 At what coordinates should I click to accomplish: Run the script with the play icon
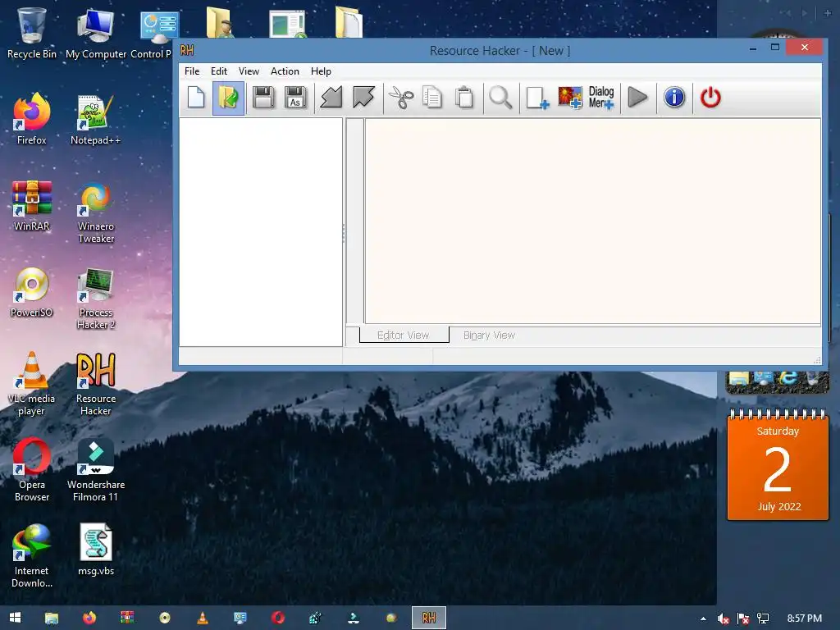coord(637,98)
